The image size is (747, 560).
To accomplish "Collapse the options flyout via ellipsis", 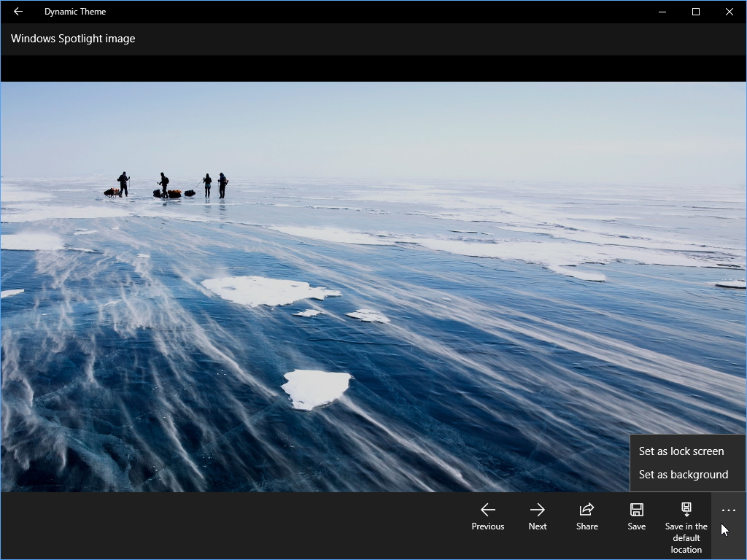I will (727, 510).
